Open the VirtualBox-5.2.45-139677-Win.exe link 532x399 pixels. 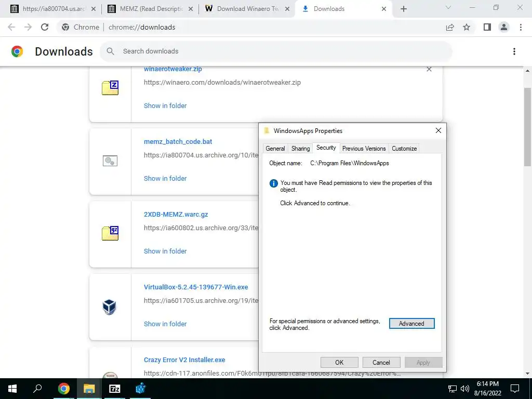(x=196, y=287)
